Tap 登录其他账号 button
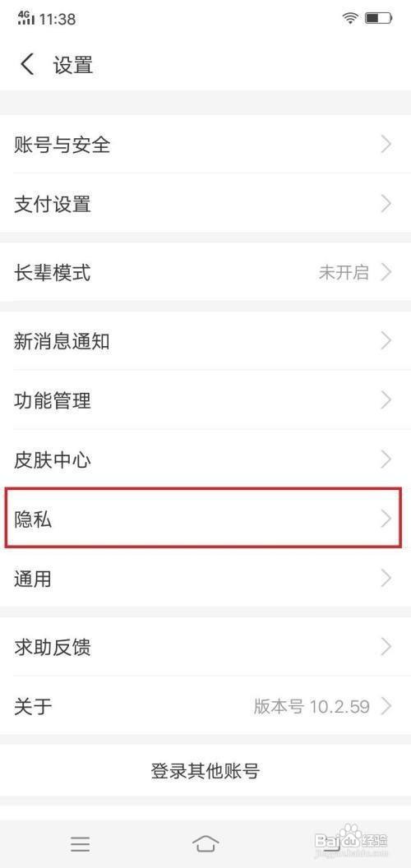411x868 pixels. (x=205, y=770)
